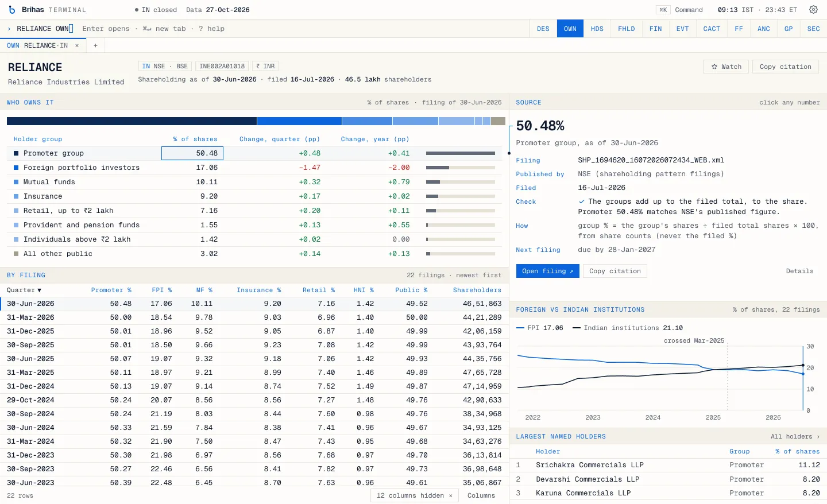This screenshot has width=827, height=504.
Task: Open the ⌘K Command palette
Action: [x=681, y=10]
